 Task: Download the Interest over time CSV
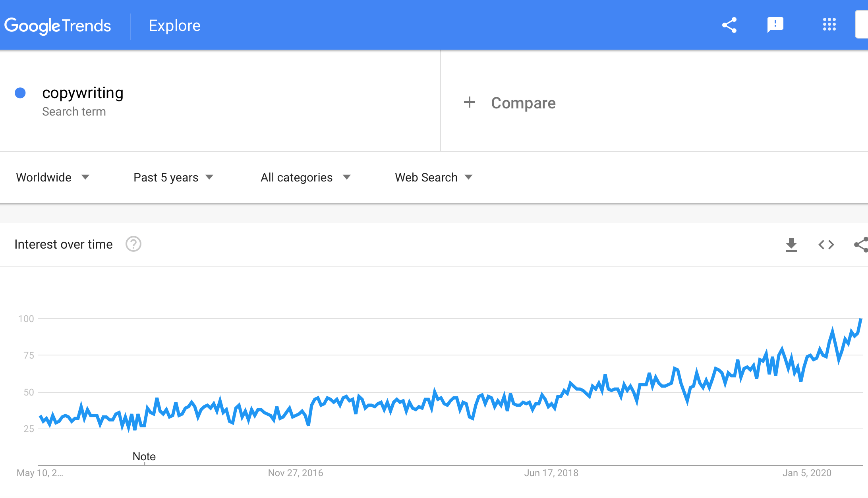tap(791, 245)
